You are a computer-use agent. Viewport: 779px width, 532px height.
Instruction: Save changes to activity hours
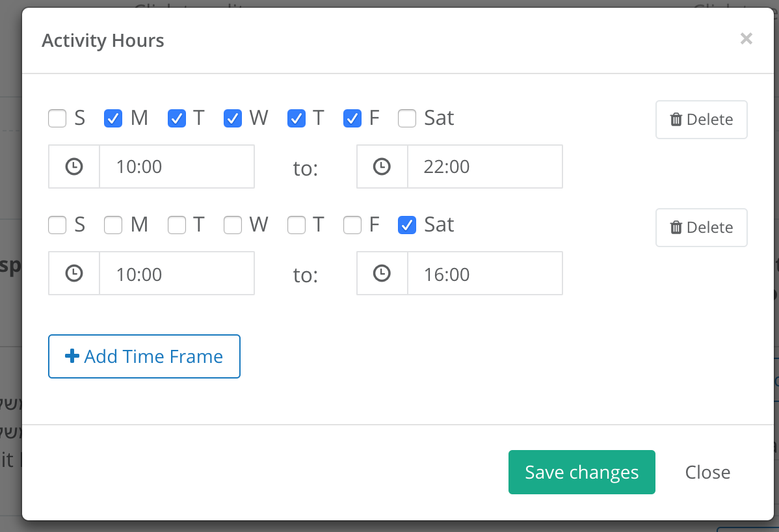pyautogui.click(x=582, y=472)
